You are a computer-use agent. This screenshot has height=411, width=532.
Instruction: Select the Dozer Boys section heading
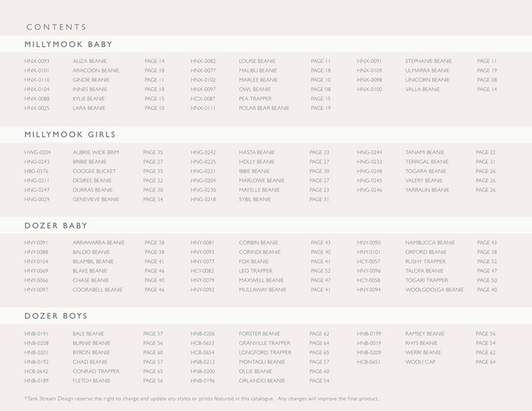click(56, 316)
